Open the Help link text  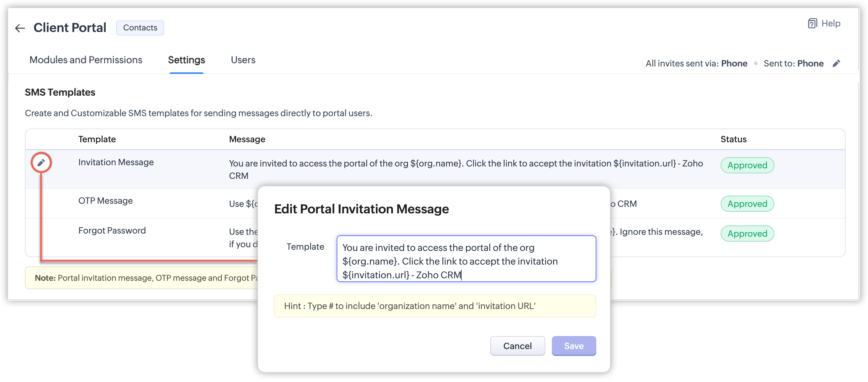click(831, 24)
